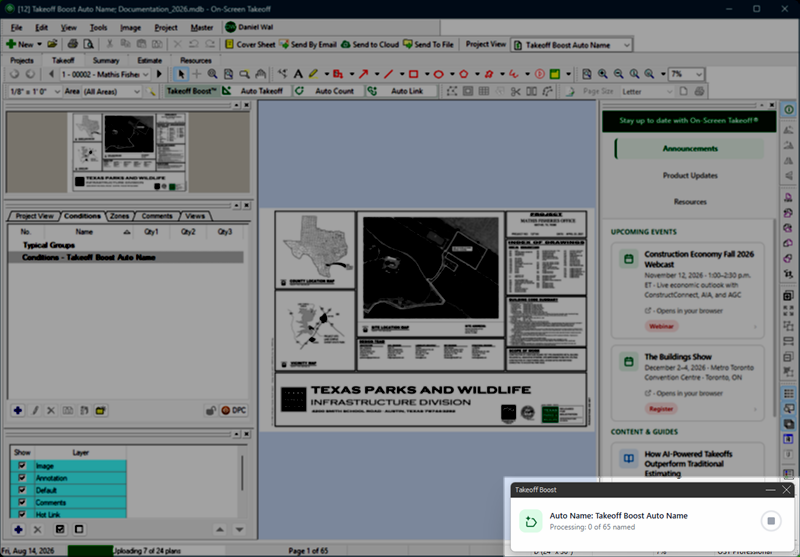Image resolution: width=800 pixels, height=557 pixels.
Task: Toggle the Default layer checkbox
Action: pyautogui.click(x=22, y=490)
